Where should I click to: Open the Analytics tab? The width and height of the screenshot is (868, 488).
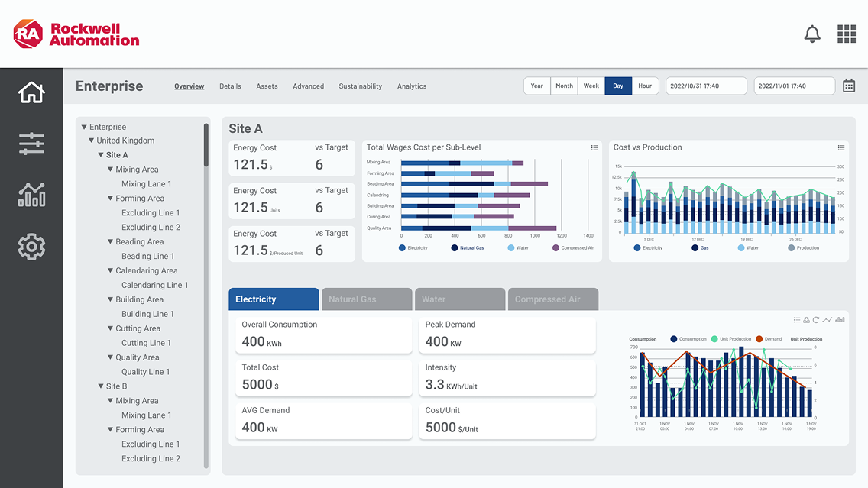coord(412,86)
